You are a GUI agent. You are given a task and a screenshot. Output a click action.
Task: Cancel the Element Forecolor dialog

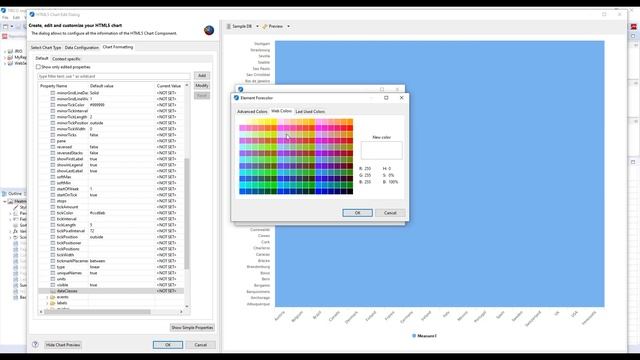390,213
